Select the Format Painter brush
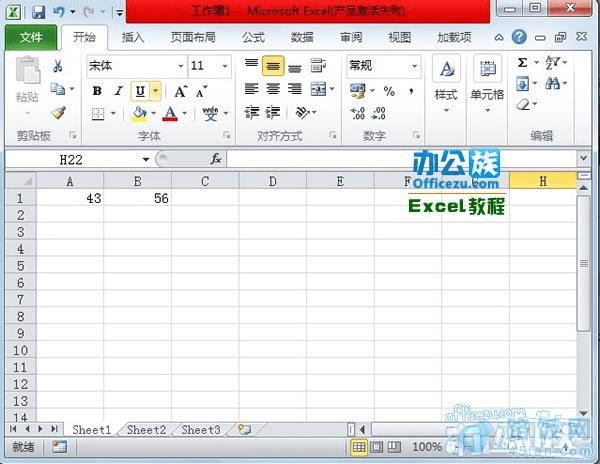The width and height of the screenshot is (600, 464). [58, 112]
